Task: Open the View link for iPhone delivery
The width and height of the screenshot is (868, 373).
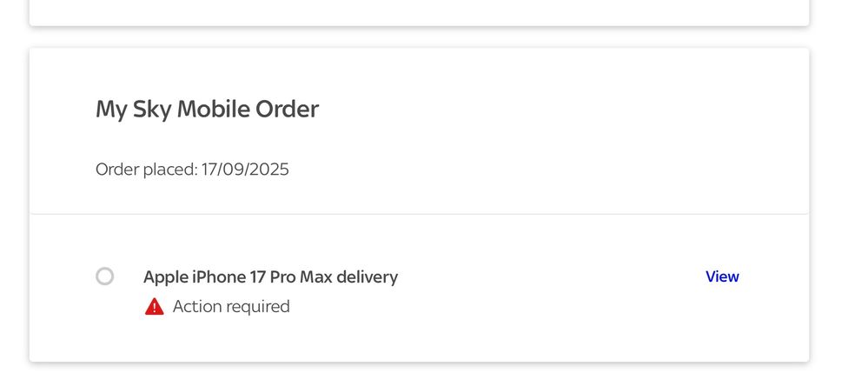Action: coord(722,276)
